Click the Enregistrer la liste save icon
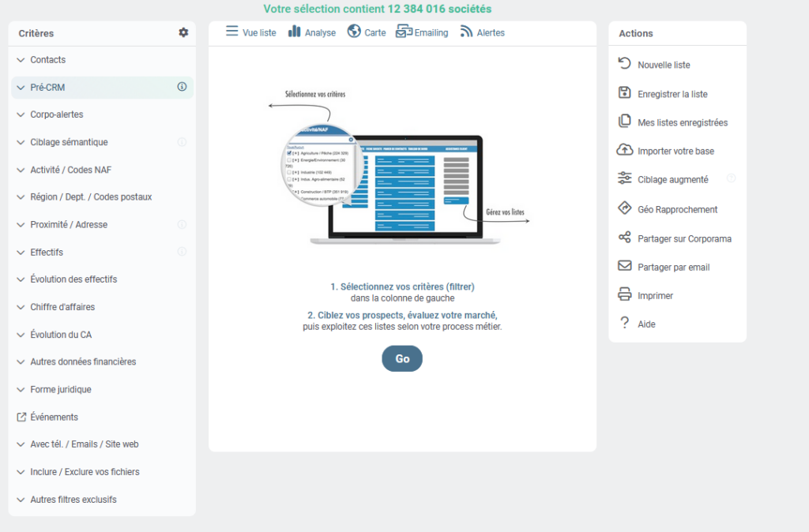Image resolution: width=809 pixels, height=532 pixels. 624,93
